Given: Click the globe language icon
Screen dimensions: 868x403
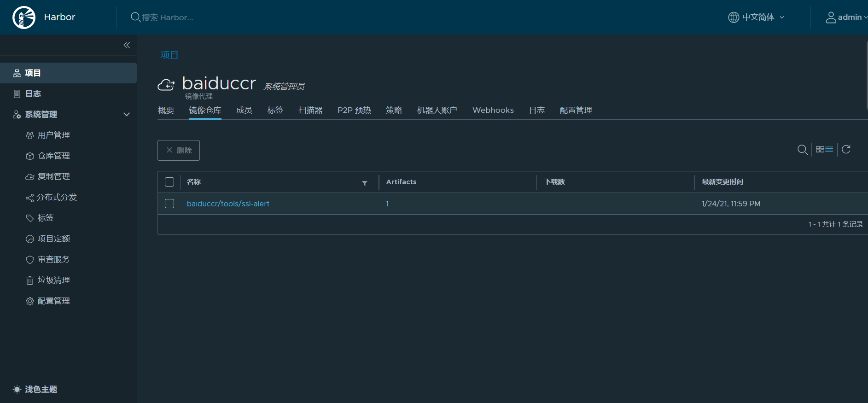Looking at the screenshot, I should 734,17.
